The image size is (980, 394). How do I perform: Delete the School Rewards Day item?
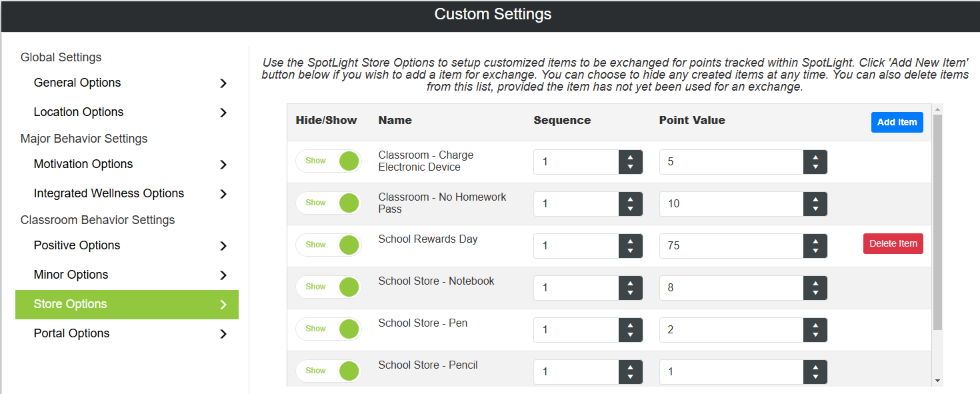pyautogui.click(x=893, y=243)
